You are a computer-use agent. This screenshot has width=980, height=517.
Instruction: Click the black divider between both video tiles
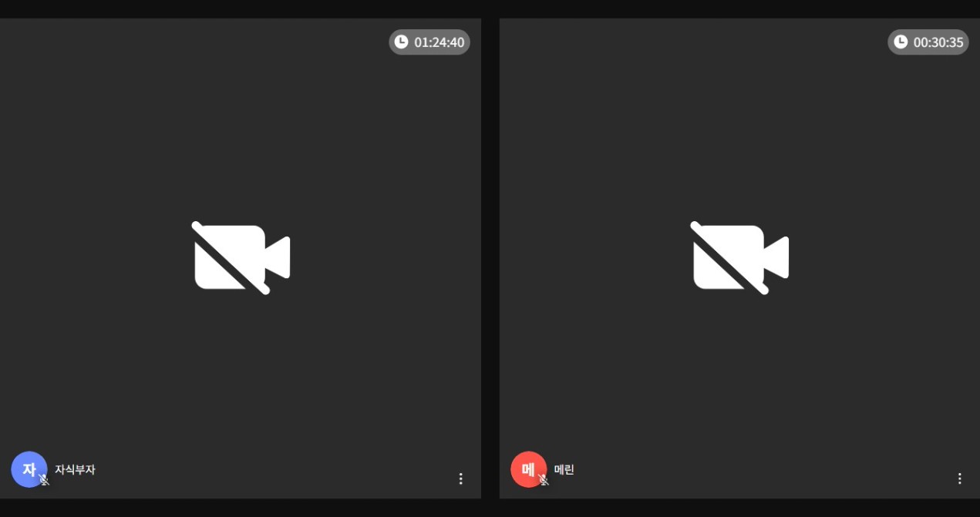click(490, 258)
